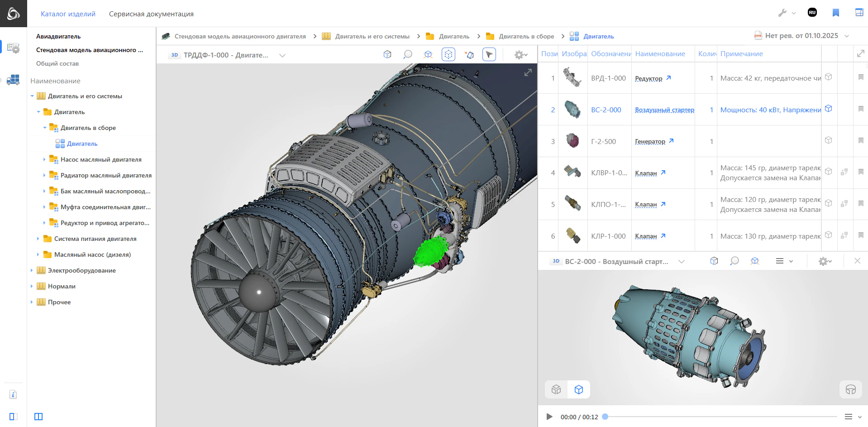Click the RU language badge

tap(812, 13)
